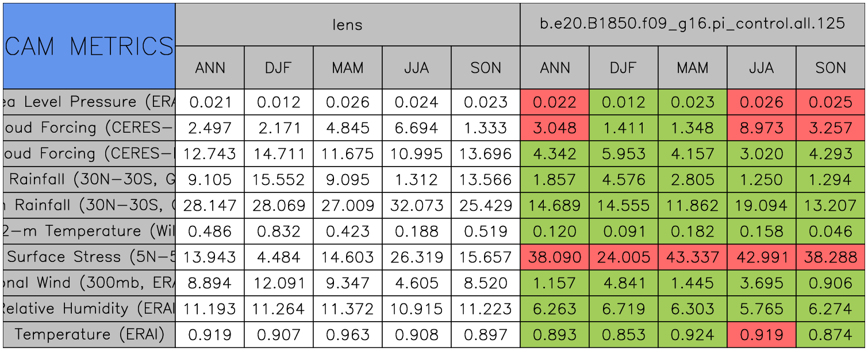The height and width of the screenshot is (351, 868).
Task: Select the Zonal Wind (300mb) row label
Action: 89,283
